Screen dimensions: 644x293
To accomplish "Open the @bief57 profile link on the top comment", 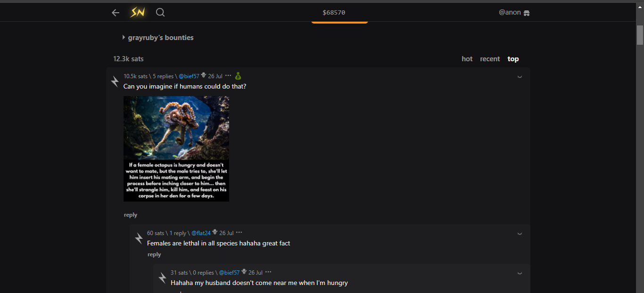I will (189, 76).
